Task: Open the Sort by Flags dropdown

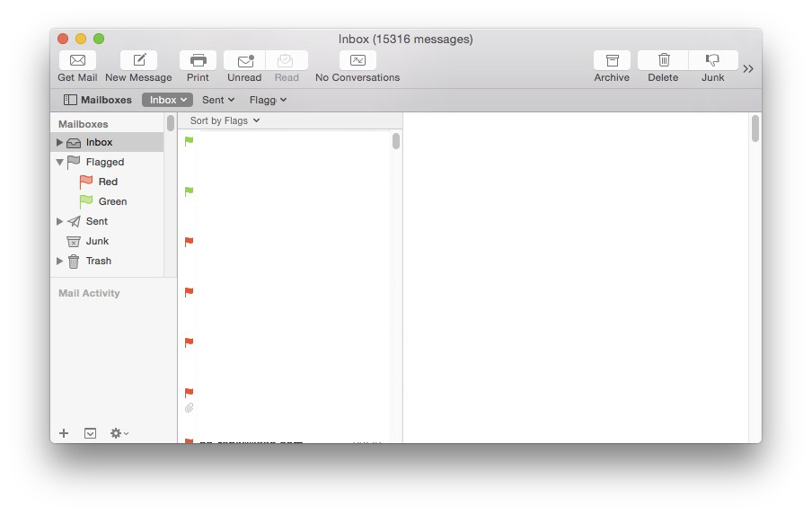Action: click(x=225, y=120)
